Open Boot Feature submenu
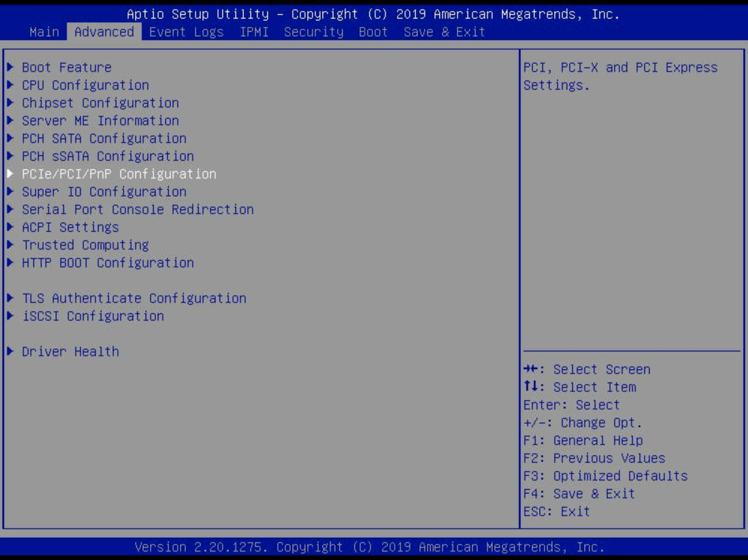The width and height of the screenshot is (748, 560). pos(66,67)
